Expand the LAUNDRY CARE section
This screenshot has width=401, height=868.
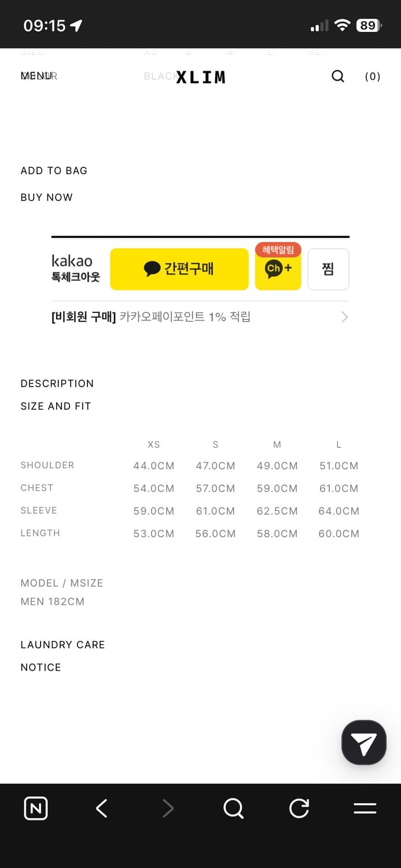click(62, 645)
